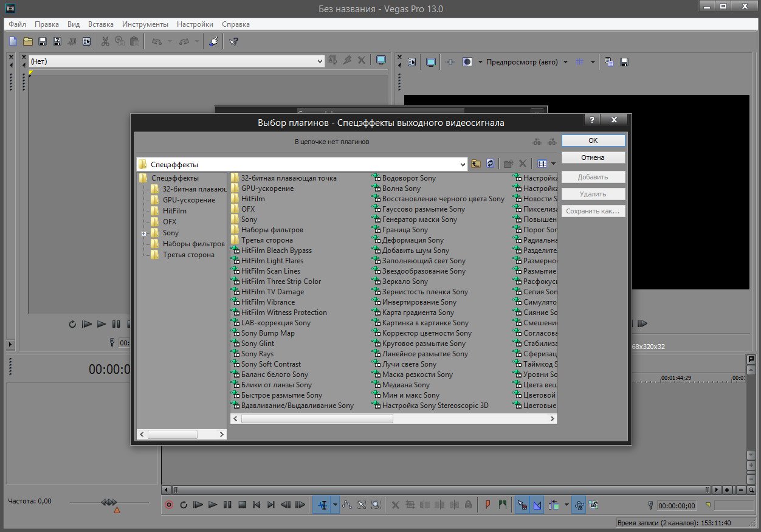Click plugin list horizontal scrollbar thumb

click(x=317, y=418)
